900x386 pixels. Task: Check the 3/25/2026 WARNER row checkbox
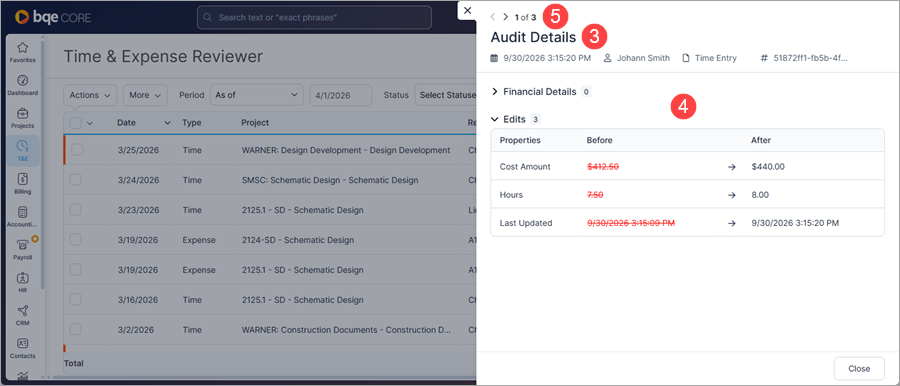point(76,150)
